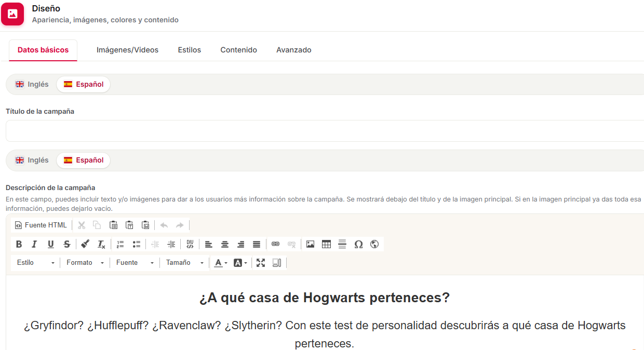
Task: Click the Remove Format icon
Action: [x=101, y=244]
